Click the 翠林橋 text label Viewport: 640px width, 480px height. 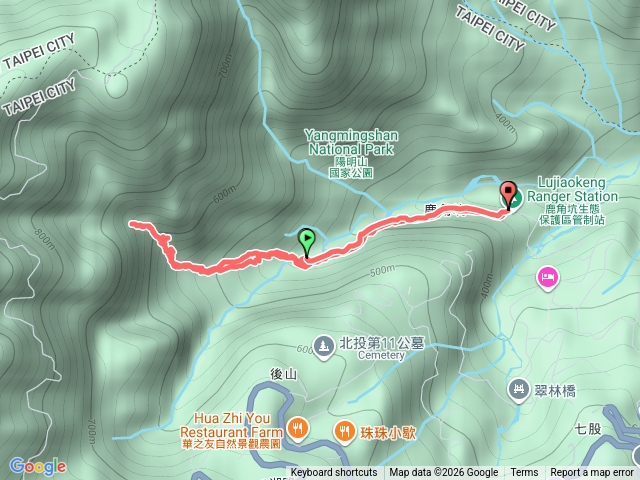tap(555, 391)
